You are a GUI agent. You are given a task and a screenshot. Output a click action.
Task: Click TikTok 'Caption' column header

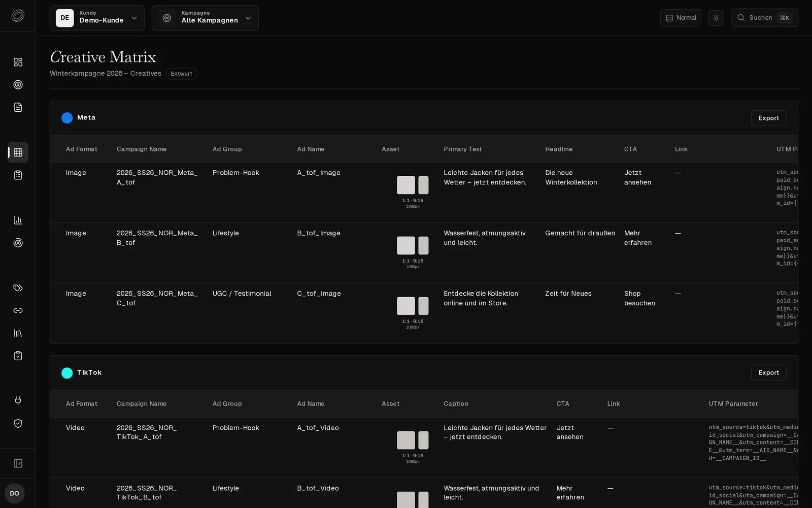(456, 404)
